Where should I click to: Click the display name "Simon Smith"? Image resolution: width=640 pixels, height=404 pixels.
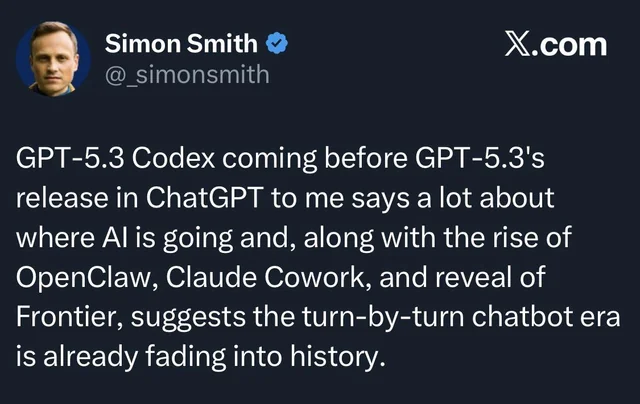tap(183, 43)
